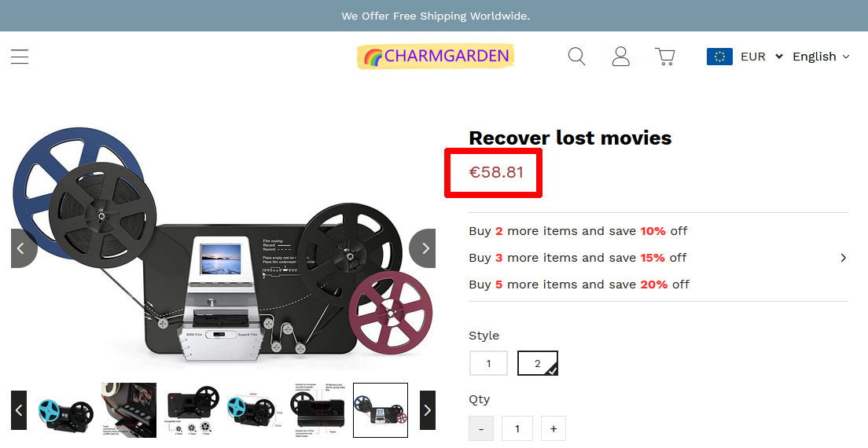This screenshot has height=448, width=868.
Task: Click the CHARMGARDEN logo
Action: pyautogui.click(x=436, y=57)
